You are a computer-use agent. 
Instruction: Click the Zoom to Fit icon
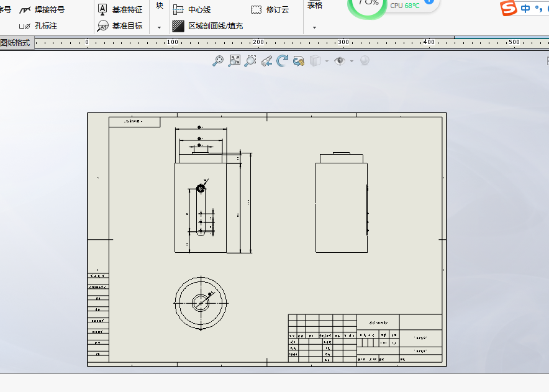234,60
